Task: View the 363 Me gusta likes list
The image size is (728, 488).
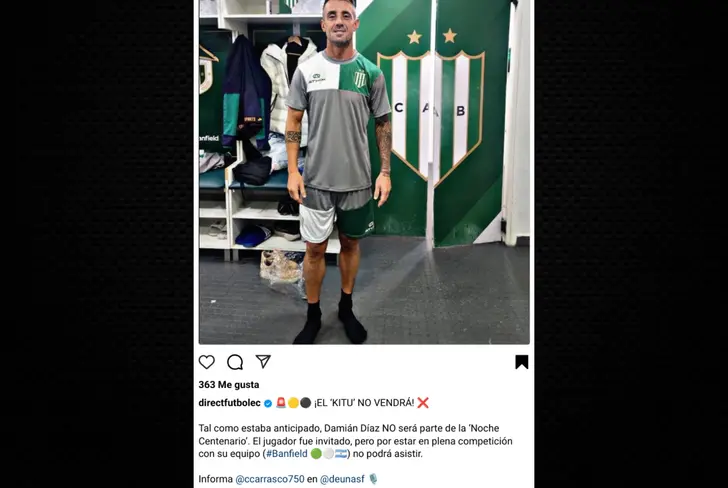Action: tap(229, 385)
